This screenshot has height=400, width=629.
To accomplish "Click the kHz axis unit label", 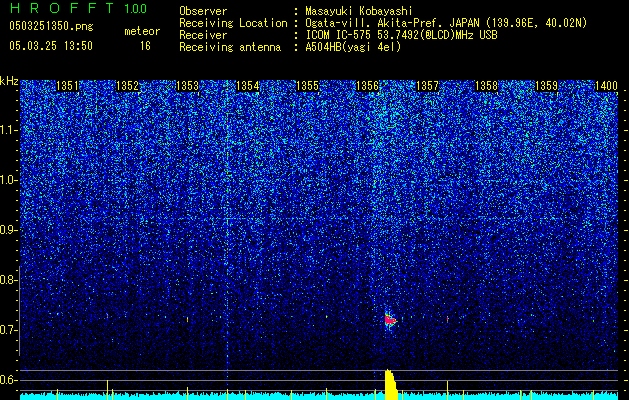I will point(9,81).
